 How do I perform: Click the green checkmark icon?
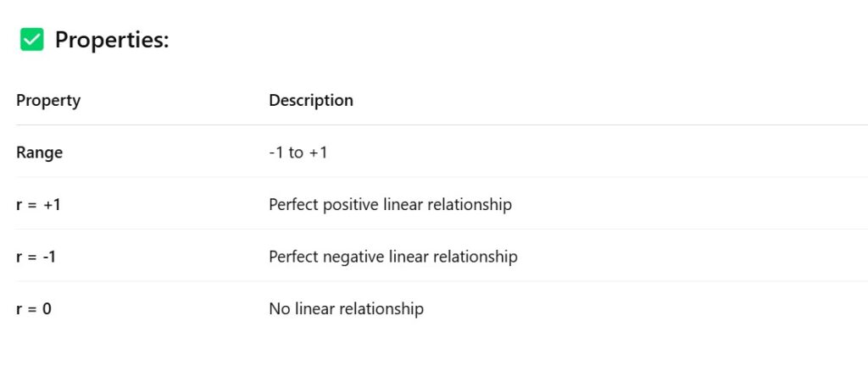(x=32, y=40)
